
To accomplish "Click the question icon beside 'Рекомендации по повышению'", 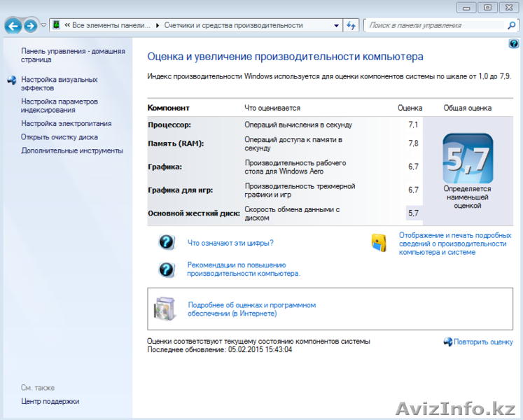I will click(167, 269).
